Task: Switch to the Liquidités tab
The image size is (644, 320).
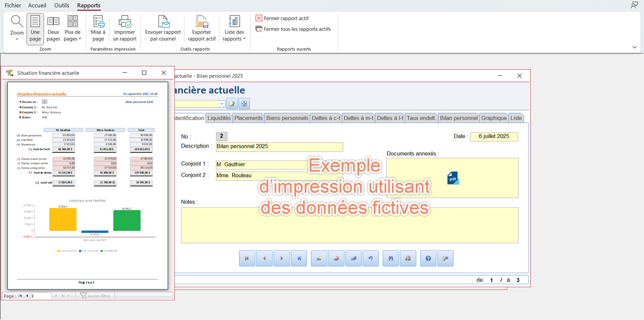Action: pyautogui.click(x=219, y=118)
